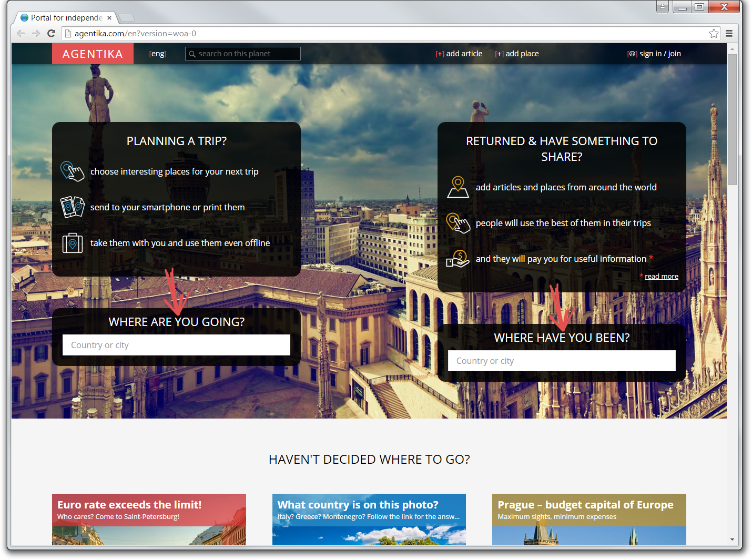Close the 'Portal for independe' tab
Screen dimensions: 752x560
109,18
